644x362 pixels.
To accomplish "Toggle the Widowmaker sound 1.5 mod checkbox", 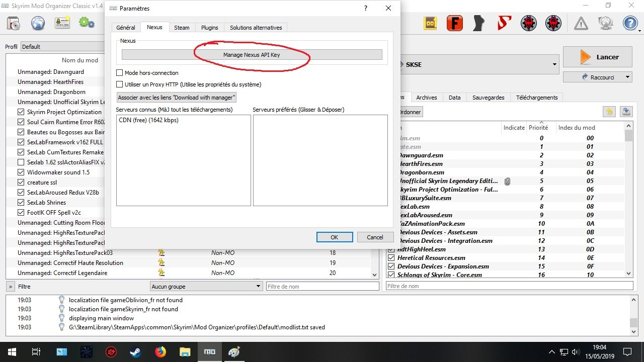I will point(21,172).
